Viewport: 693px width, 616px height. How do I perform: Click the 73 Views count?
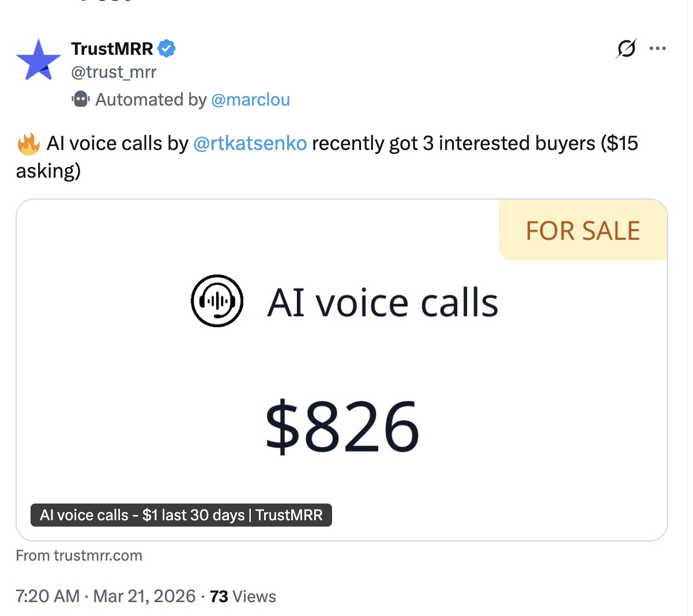(x=243, y=596)
